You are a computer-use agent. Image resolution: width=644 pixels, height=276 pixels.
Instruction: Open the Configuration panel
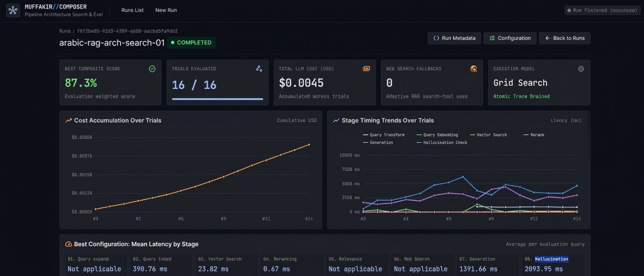509,38
